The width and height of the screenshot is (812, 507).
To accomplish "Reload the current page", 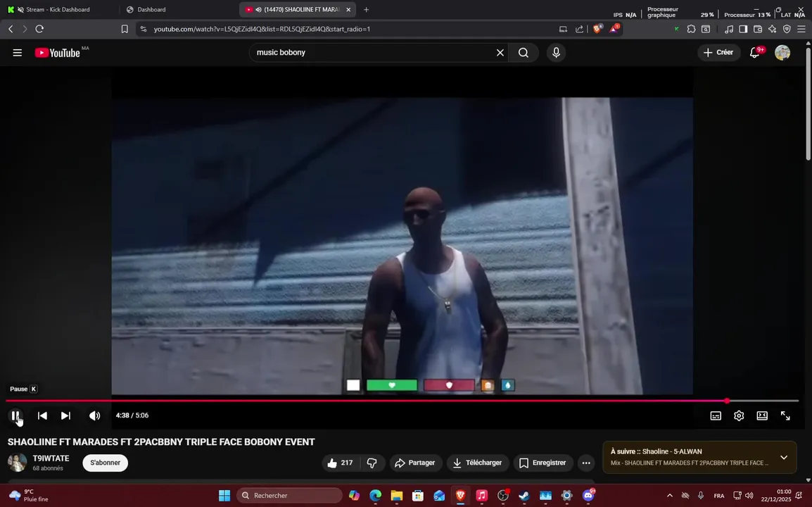I will click(39, 29).
